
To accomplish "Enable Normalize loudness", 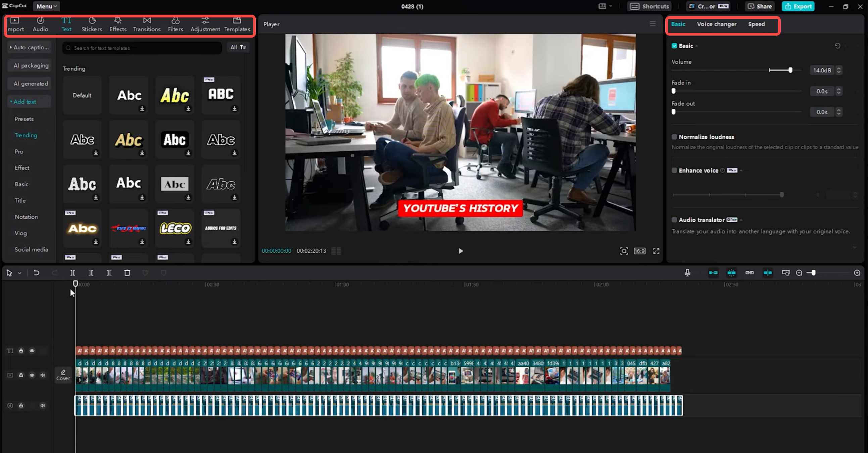I will click(x=674, y=137).
